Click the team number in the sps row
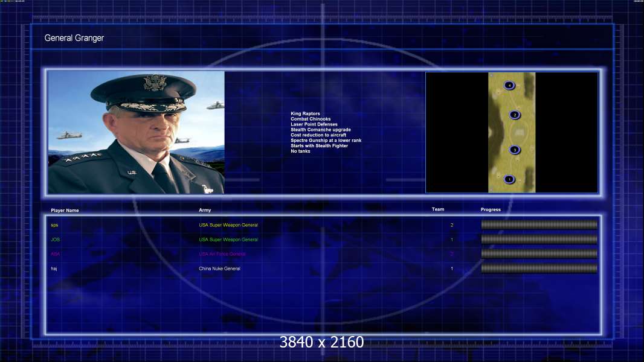Image resolution: width=644 pixels, height=362 pixels. [452, 225]
